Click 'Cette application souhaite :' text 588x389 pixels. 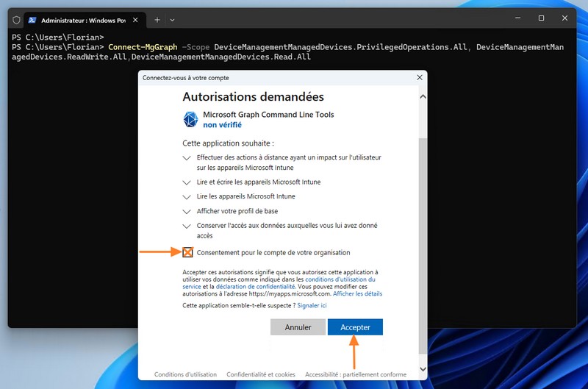(x=228, y=143)
